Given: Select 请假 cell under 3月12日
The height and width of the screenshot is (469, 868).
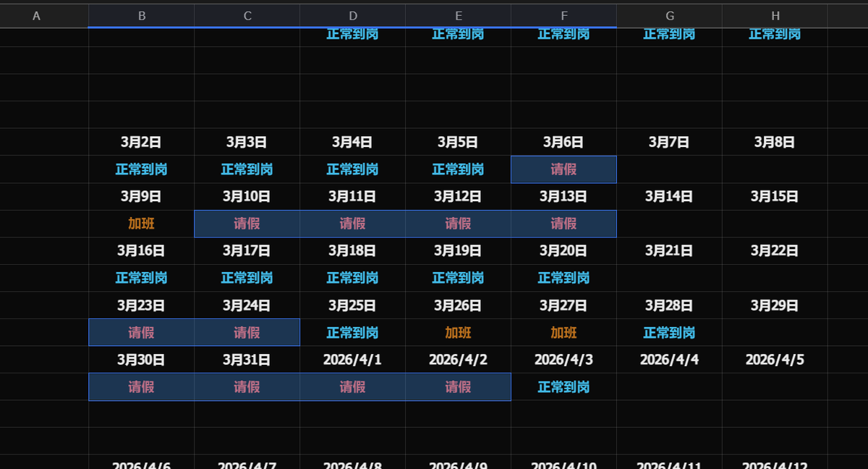Looking at the screenshot, I should tap(459, 224).
